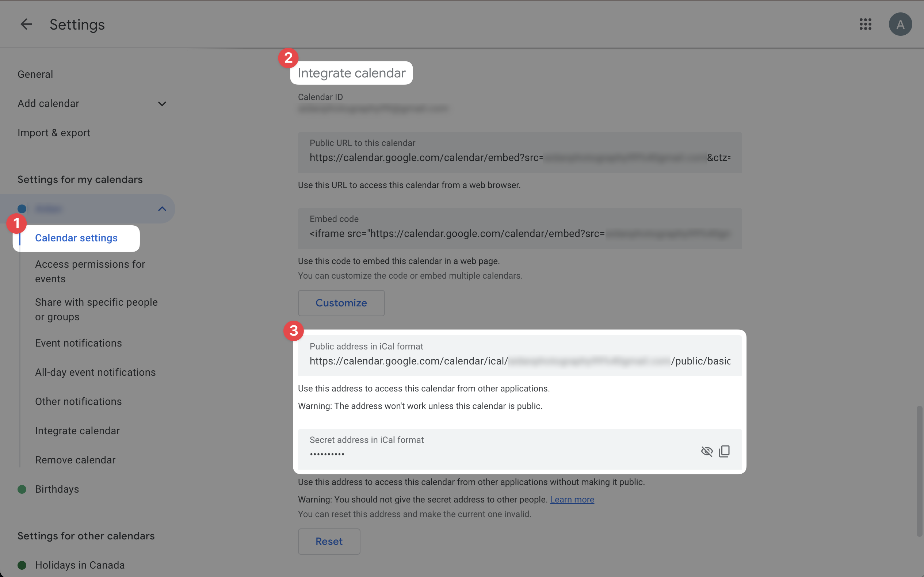
Task: Jump to Event notifications section
Action: (x=78, y=343)
